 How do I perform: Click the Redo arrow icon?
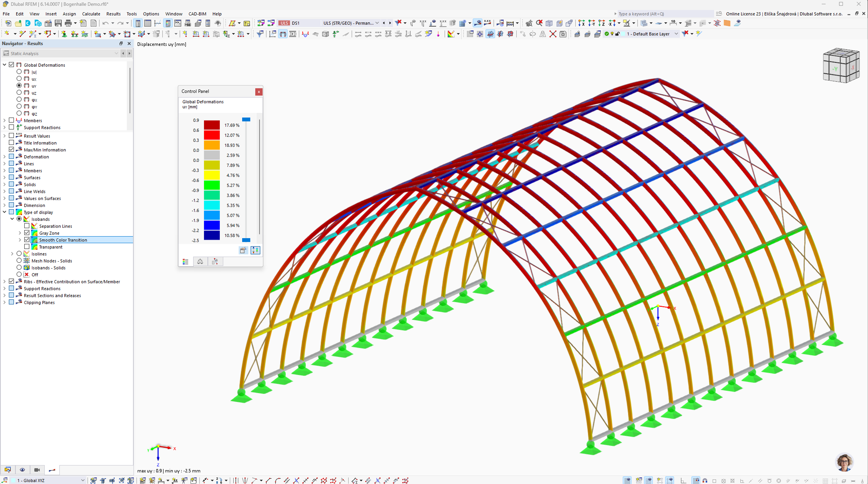point(120,23)
